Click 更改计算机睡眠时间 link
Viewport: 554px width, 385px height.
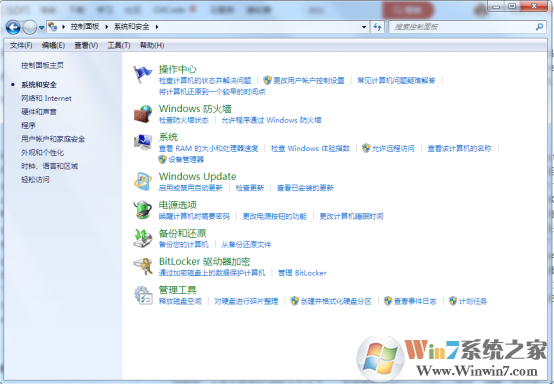pyautogui.click(x=352, y=216)
